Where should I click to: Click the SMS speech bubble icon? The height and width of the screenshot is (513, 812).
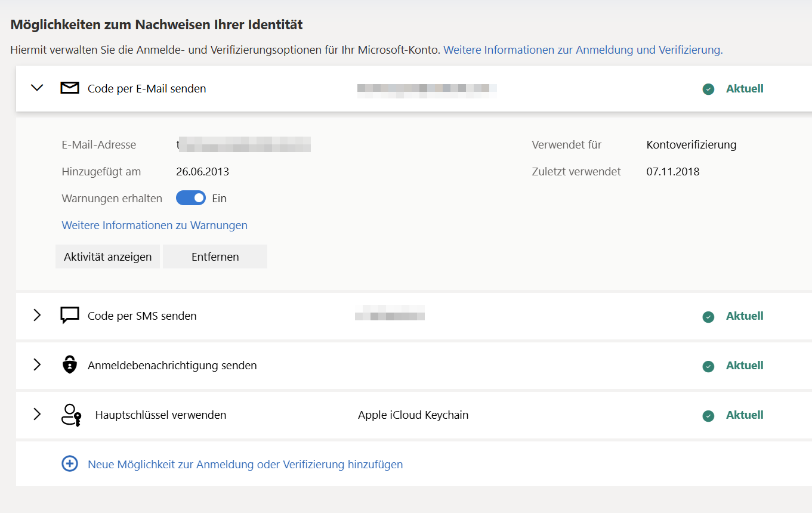(x=69, y=315)
